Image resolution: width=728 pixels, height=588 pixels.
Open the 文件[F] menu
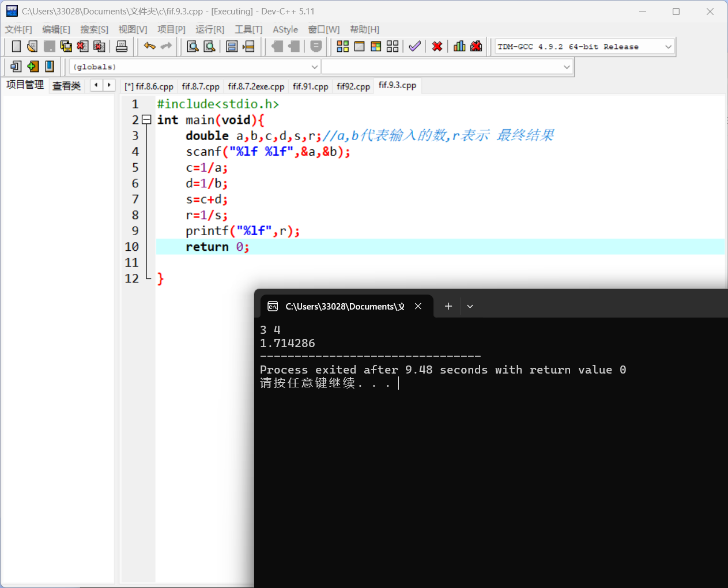(18, 29)
